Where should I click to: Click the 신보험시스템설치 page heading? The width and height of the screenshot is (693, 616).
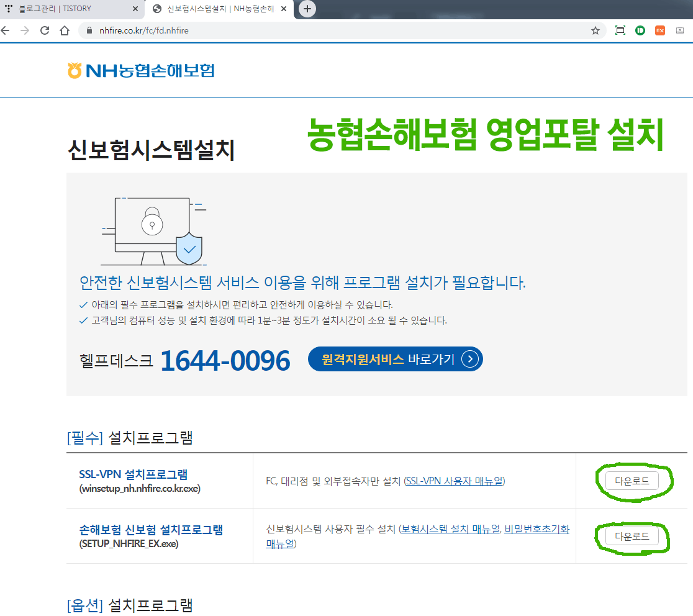tap(151, 150)
